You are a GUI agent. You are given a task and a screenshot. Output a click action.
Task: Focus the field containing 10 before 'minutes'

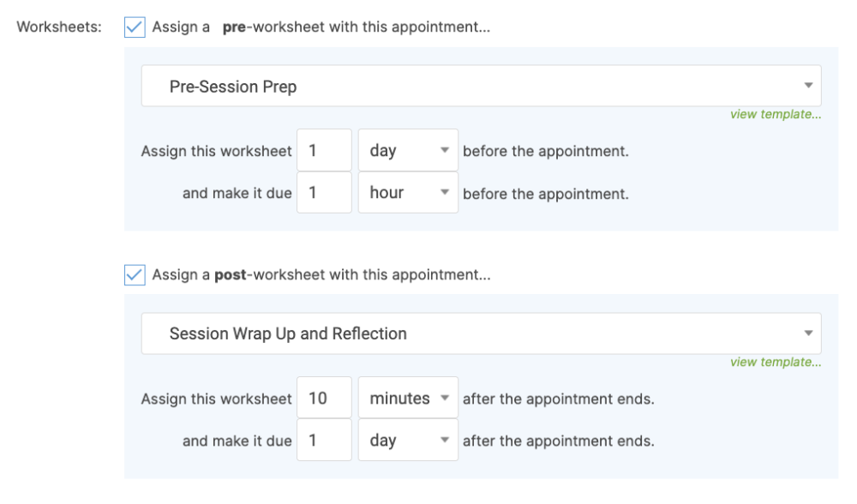tap(324, 399)
